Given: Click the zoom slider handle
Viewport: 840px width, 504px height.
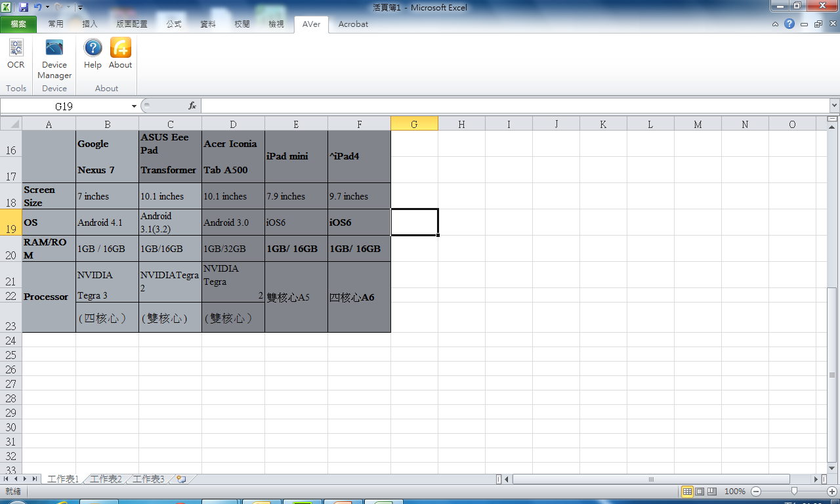Looking at the screenshot, I should pos(794,492).
